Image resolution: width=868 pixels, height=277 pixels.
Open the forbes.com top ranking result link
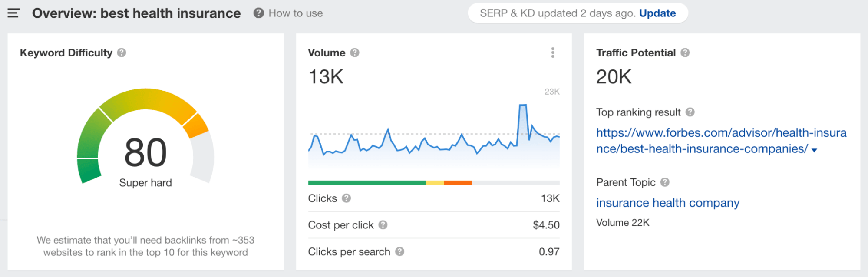point(721,133)
